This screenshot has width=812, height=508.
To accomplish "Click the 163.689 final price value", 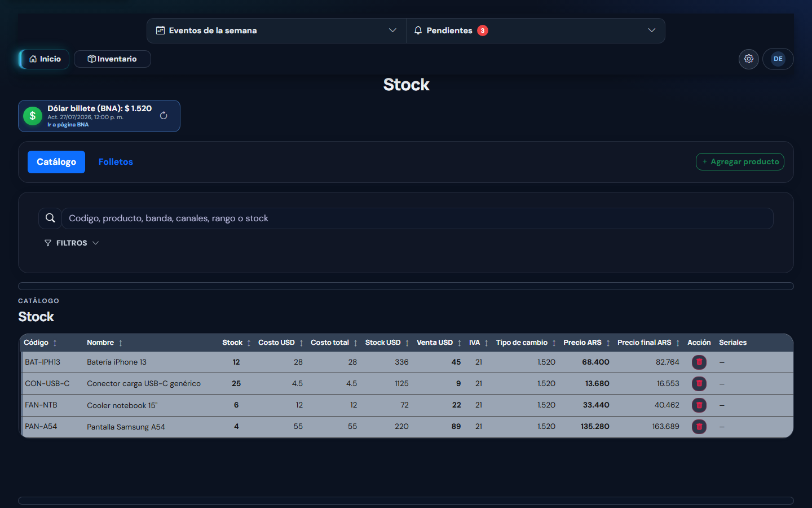I will (x=666, y=426).
